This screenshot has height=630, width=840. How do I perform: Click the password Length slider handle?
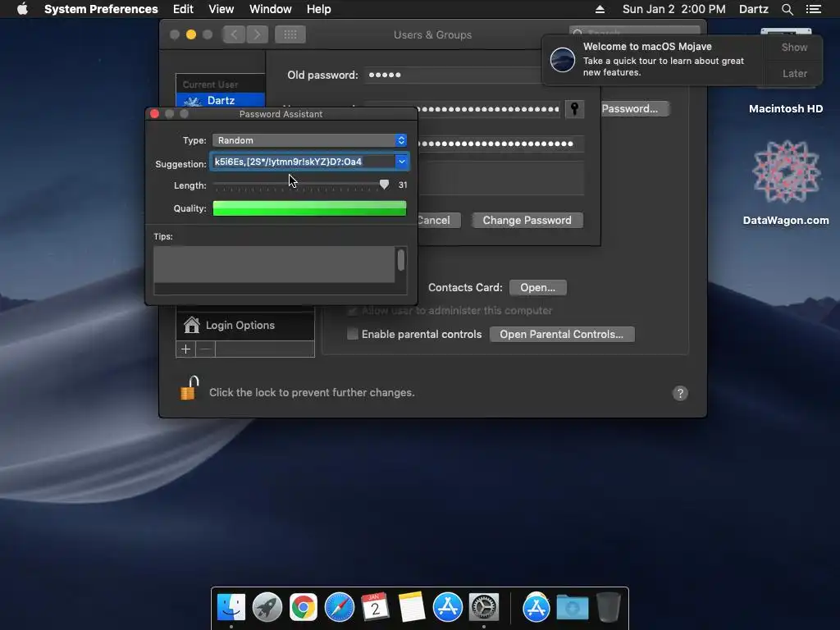tap(384, 185)
